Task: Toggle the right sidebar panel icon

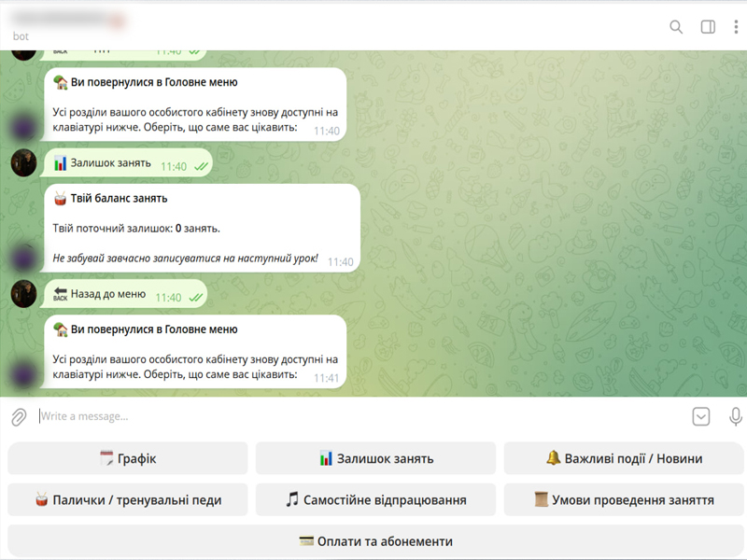Action: (708, 27)
